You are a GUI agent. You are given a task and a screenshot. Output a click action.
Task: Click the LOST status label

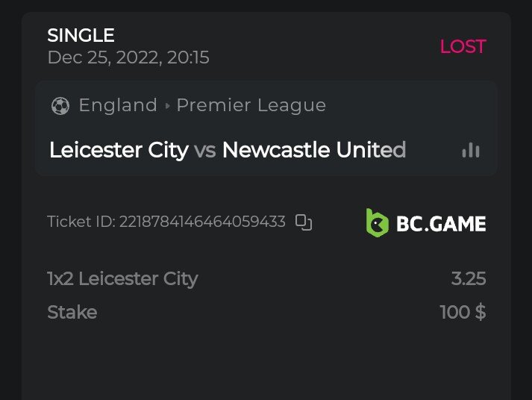[x=463, y=46]
